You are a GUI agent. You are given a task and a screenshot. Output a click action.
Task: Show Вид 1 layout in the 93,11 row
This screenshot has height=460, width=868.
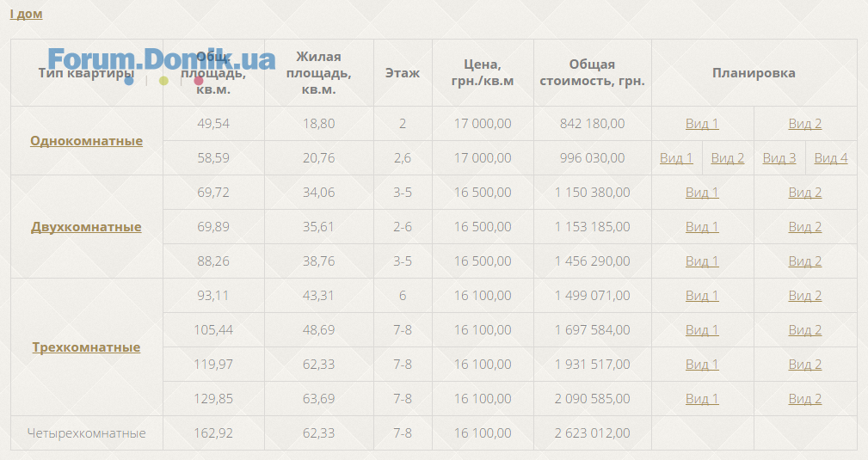coord(702,296)
